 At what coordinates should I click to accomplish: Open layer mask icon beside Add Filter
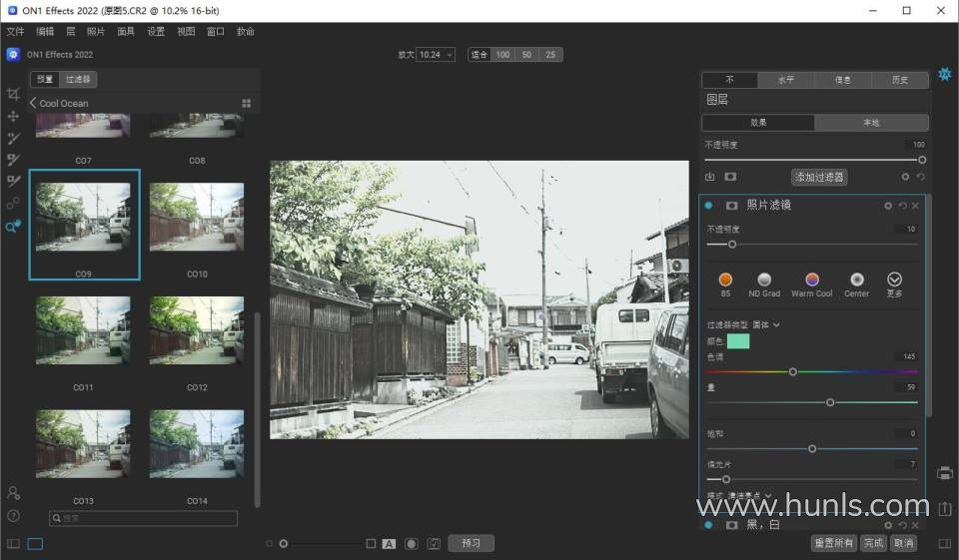coord(730,177)
